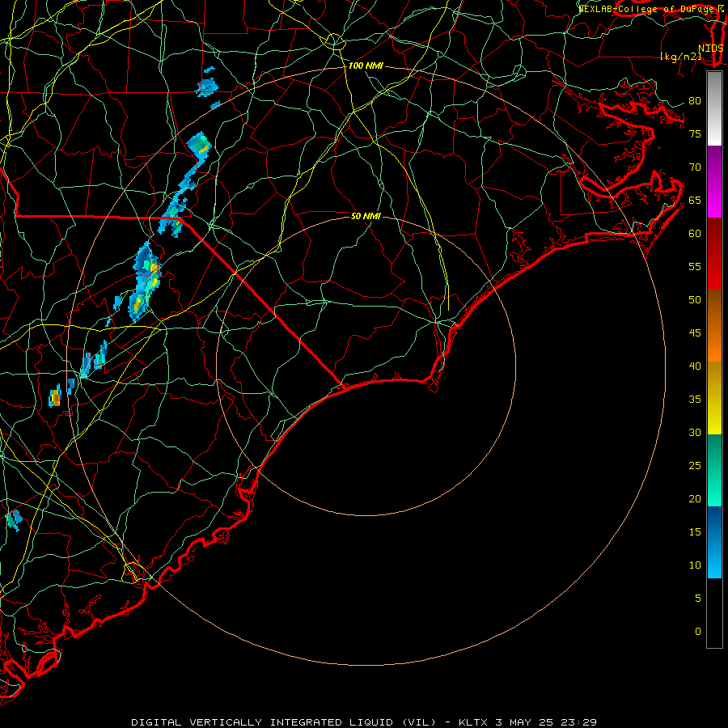Pick the brown-orange segment of the VIL scale

tap(714, 325)
